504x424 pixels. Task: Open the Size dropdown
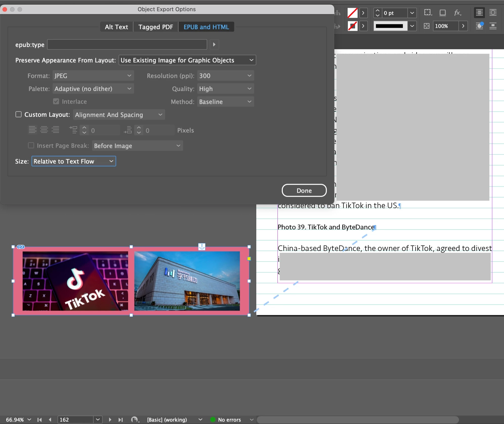coord(74,161)
